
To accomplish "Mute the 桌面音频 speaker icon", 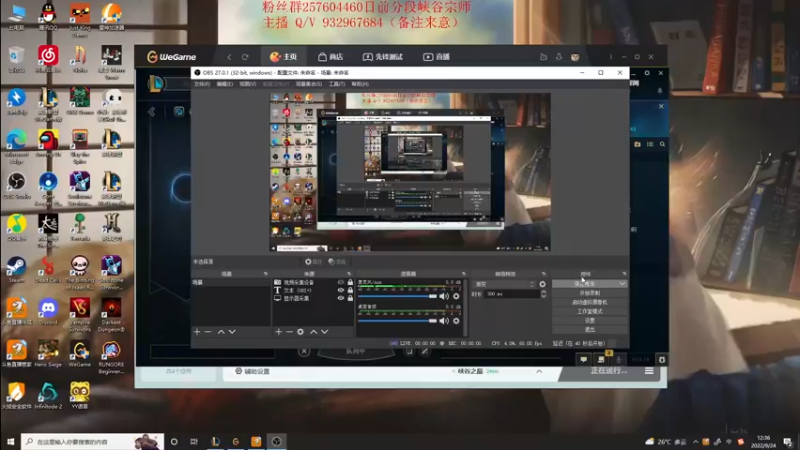I will [x=444, y=321].
